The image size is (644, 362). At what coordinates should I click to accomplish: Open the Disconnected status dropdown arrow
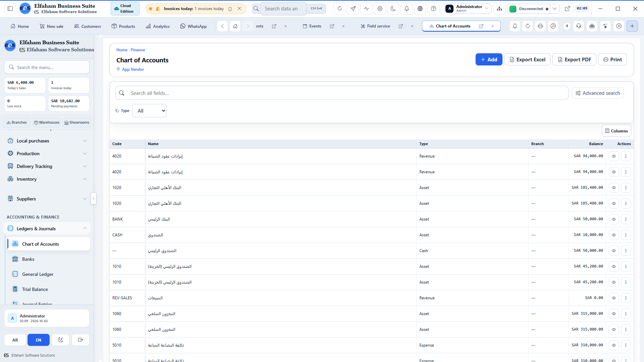(555, 9)
